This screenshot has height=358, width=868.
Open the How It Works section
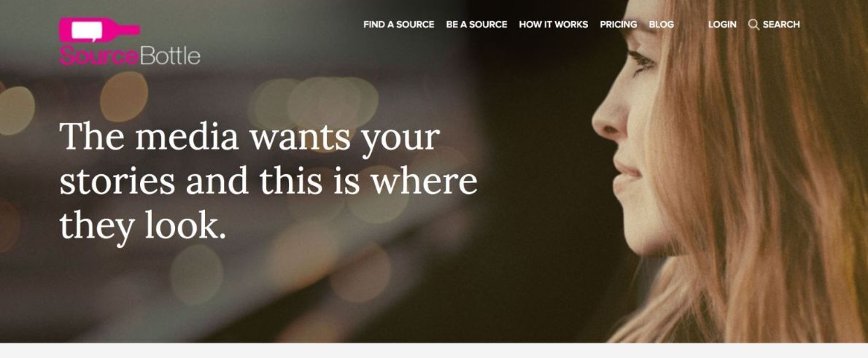554,24
